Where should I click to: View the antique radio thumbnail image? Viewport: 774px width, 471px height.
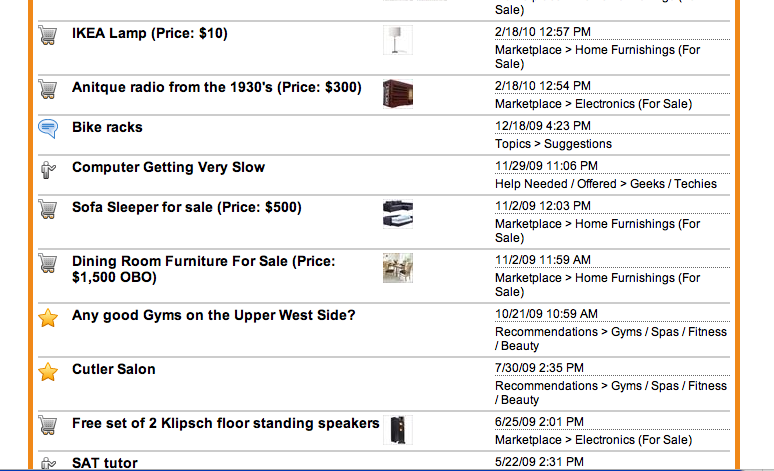point(397,93)
